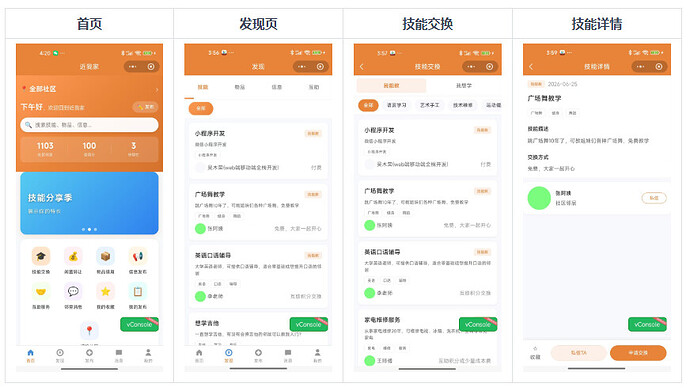This screenshot has height=390, width=690.
Task: Go back using arrow on 技能详情 header
Action: (531, 66)
